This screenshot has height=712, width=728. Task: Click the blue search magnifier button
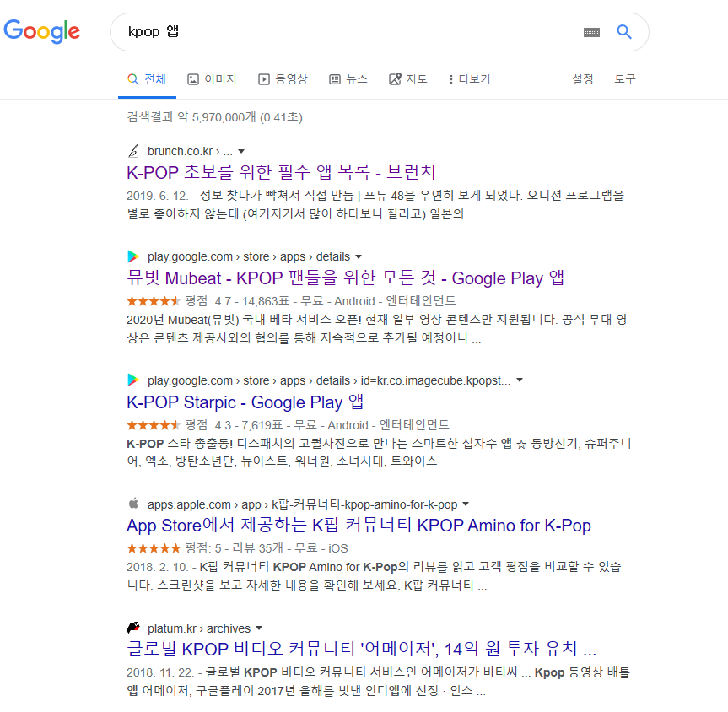coord(624,31)
